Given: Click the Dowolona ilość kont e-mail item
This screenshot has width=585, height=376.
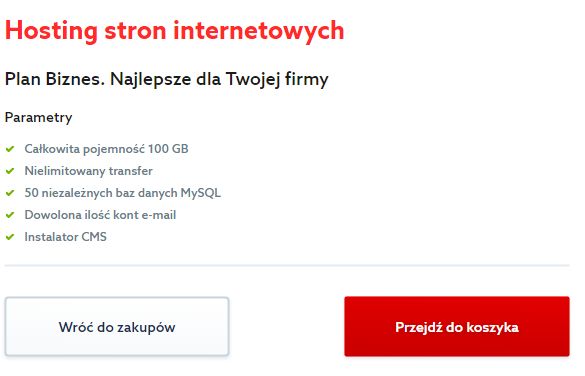Looking at the screenshot, I should pyautogui.click(x=100, y=215).
